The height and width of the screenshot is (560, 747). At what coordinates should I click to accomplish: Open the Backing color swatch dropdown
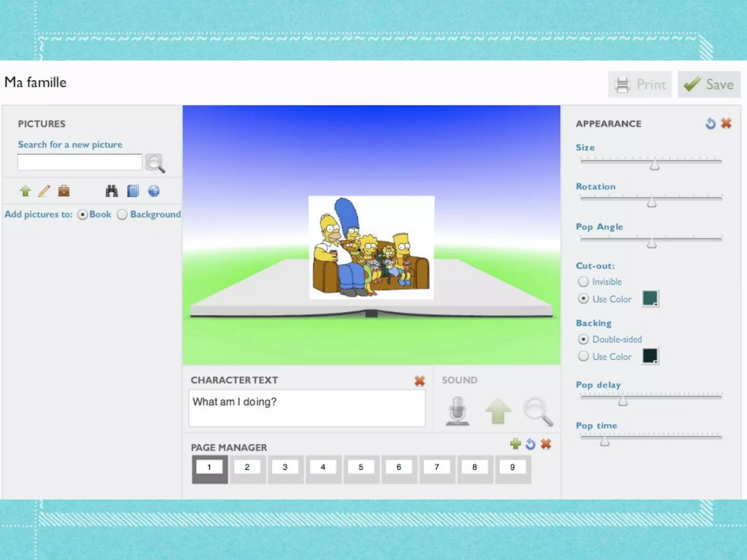coord(650,356)
